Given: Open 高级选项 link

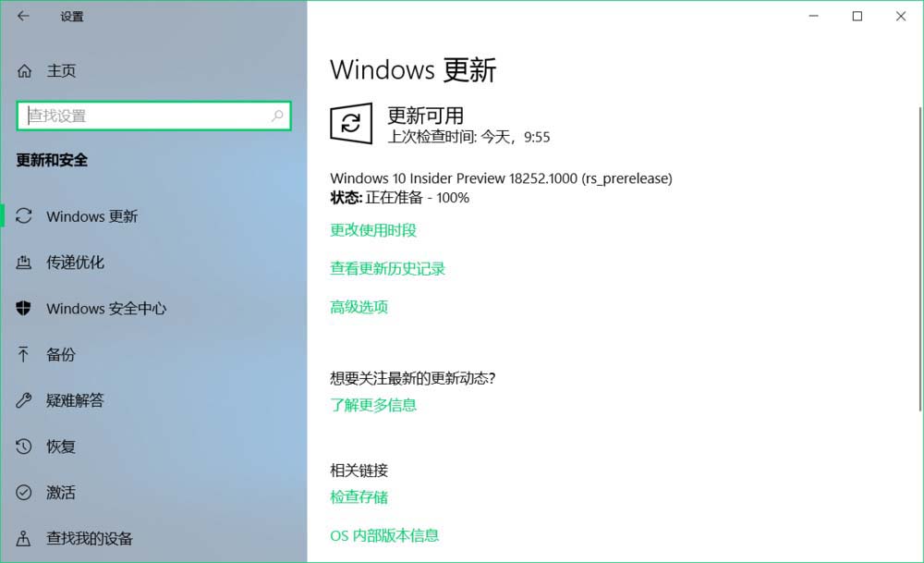Looking at the screenshot, I should tap(359, 307).
